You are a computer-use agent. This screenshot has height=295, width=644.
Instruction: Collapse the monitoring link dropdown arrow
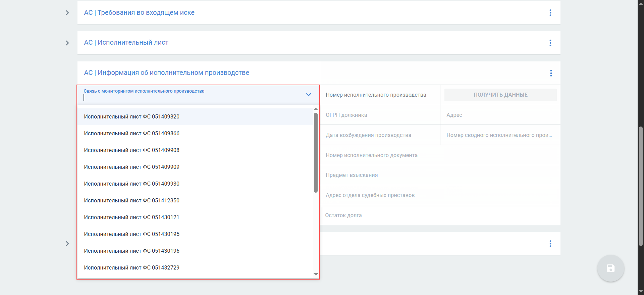[309, 95]
